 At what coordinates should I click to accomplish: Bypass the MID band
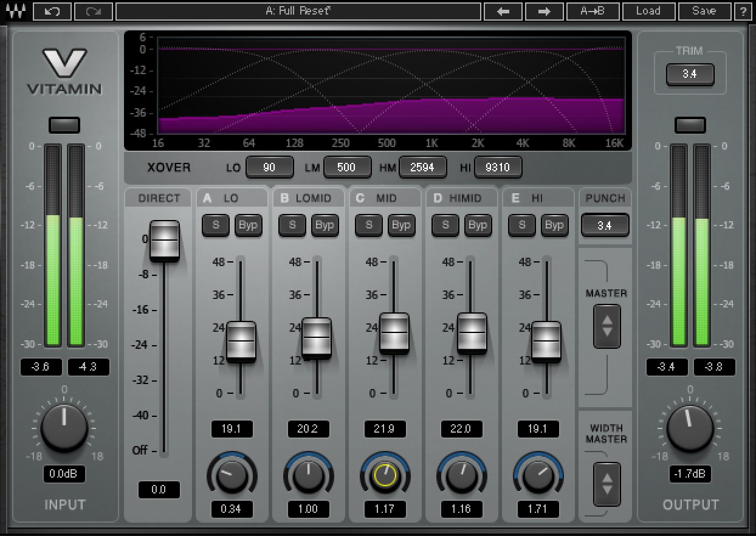tap(401, 225)
